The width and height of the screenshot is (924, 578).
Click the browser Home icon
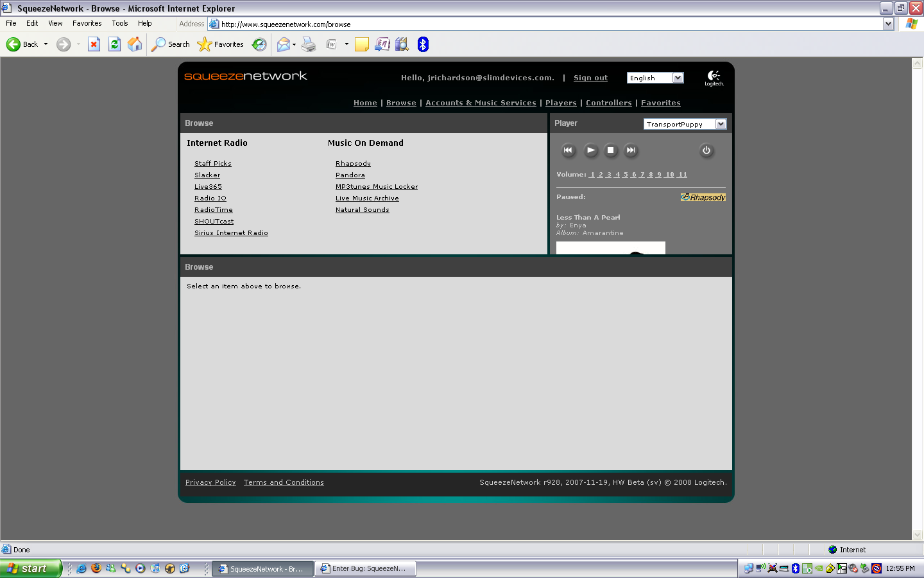(135, 44)
